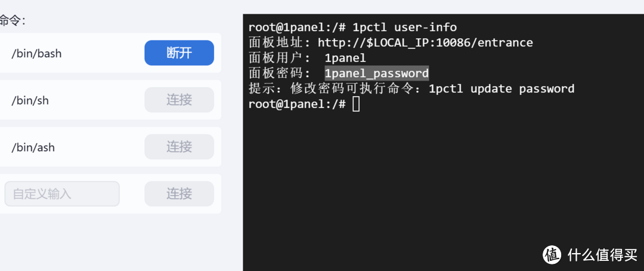Connect using the /bin/sh shell

[x=179, y=100]
